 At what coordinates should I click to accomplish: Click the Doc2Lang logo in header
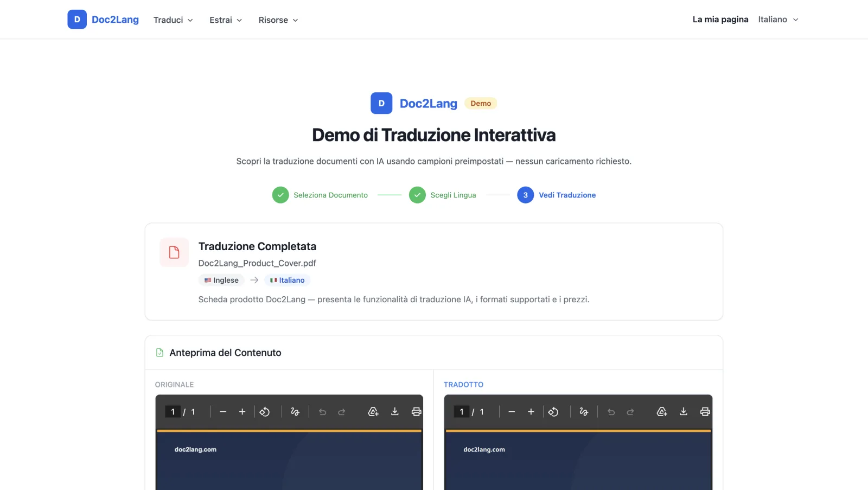pyautogui.click(x=103, y=20)
